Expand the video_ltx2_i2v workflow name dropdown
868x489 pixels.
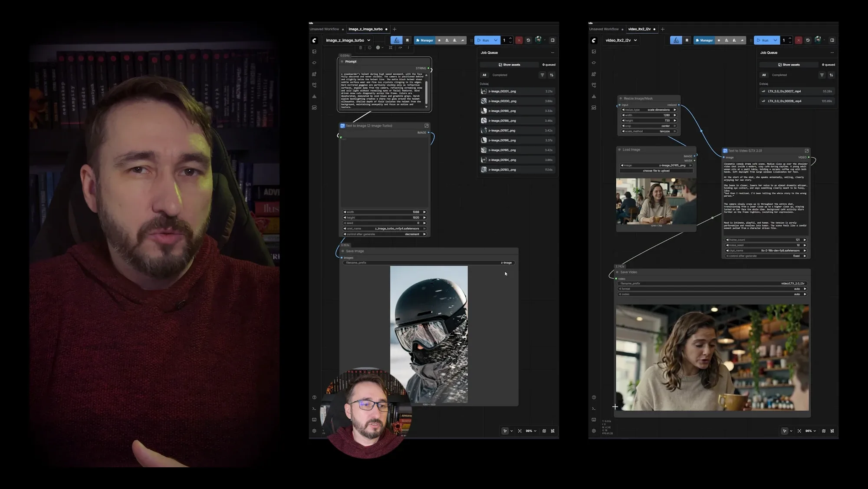point(635,40)
